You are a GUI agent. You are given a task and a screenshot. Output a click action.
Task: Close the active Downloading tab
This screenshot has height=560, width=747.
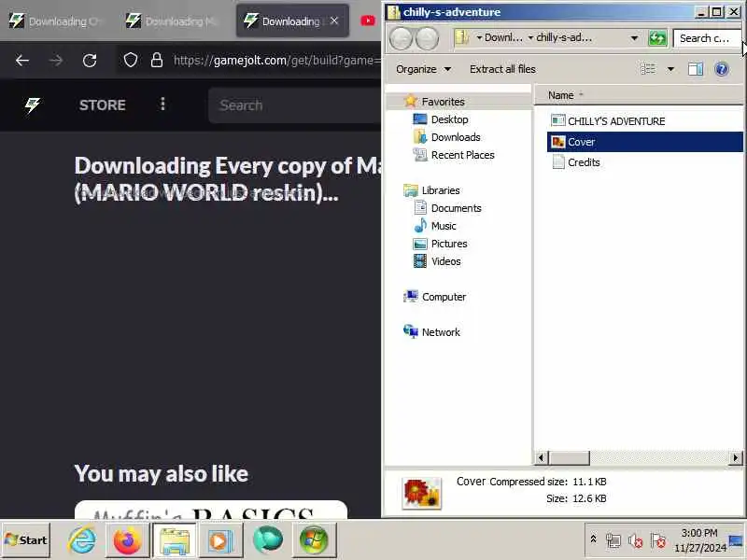click(x=334, y=21)
